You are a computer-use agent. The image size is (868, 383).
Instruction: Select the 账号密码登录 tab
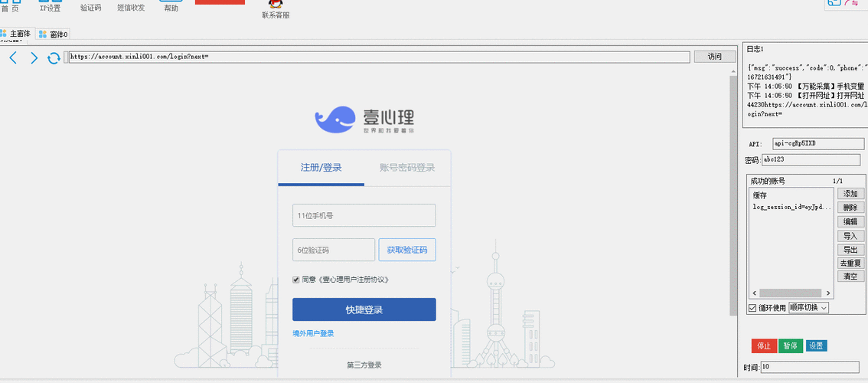click(x=407, y=168)
